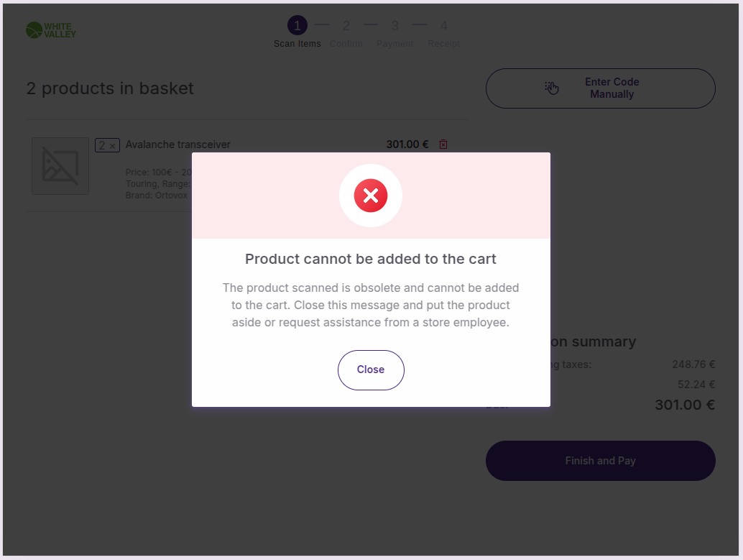
Task: Open the Avalanche transceiver product name
Action: click(x=178, y=144)
